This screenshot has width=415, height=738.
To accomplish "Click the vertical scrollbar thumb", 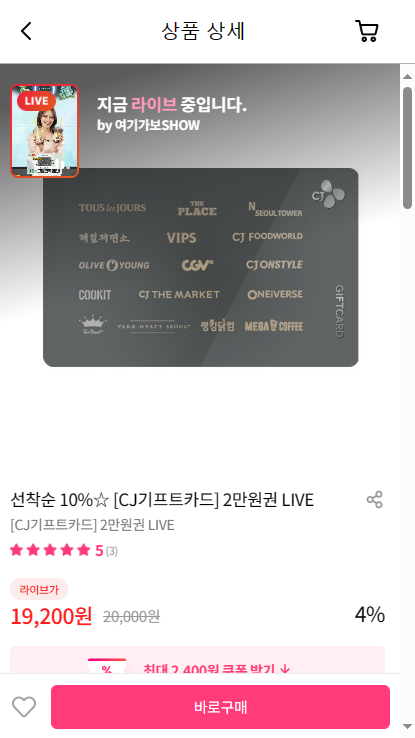I will click(x=407, y=148).
